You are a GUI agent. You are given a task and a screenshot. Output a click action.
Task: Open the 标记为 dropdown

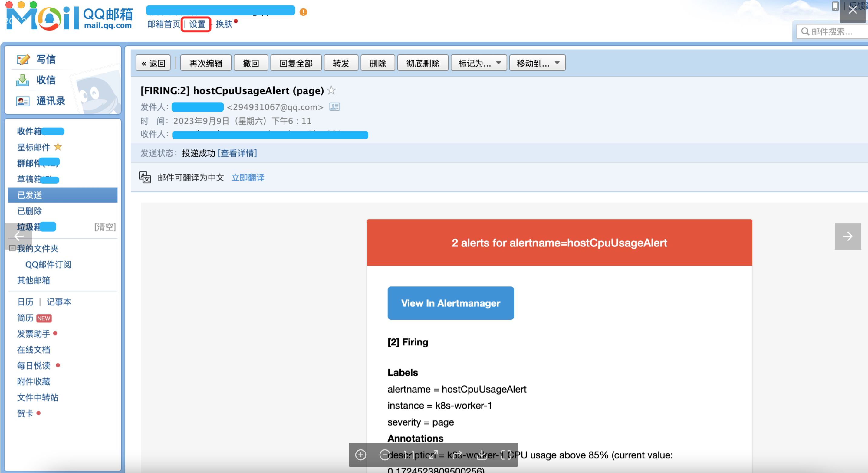478,63
